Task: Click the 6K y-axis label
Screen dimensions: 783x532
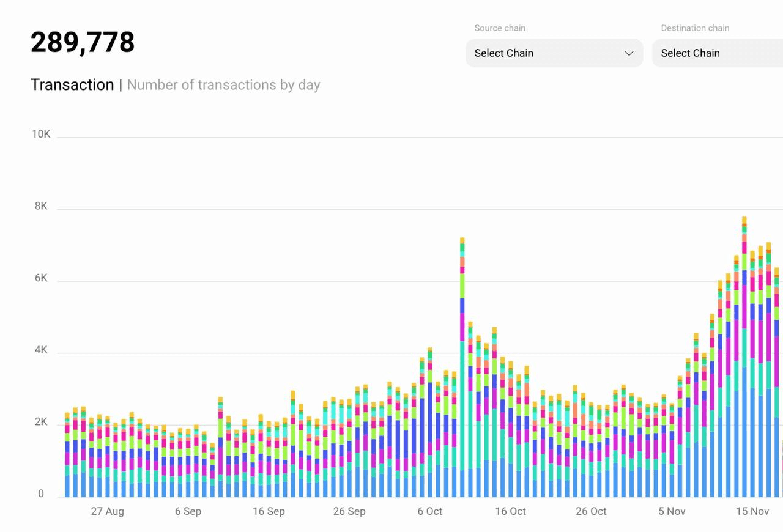Action: (41, 278)
